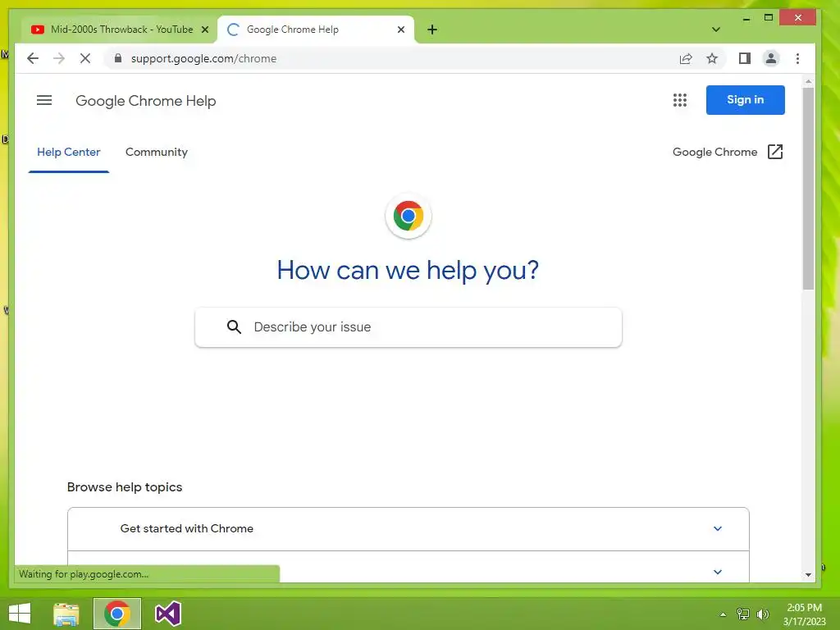Focus the Describe your issue search field
This screenshot has height=630, width=840.
point(409,327)
